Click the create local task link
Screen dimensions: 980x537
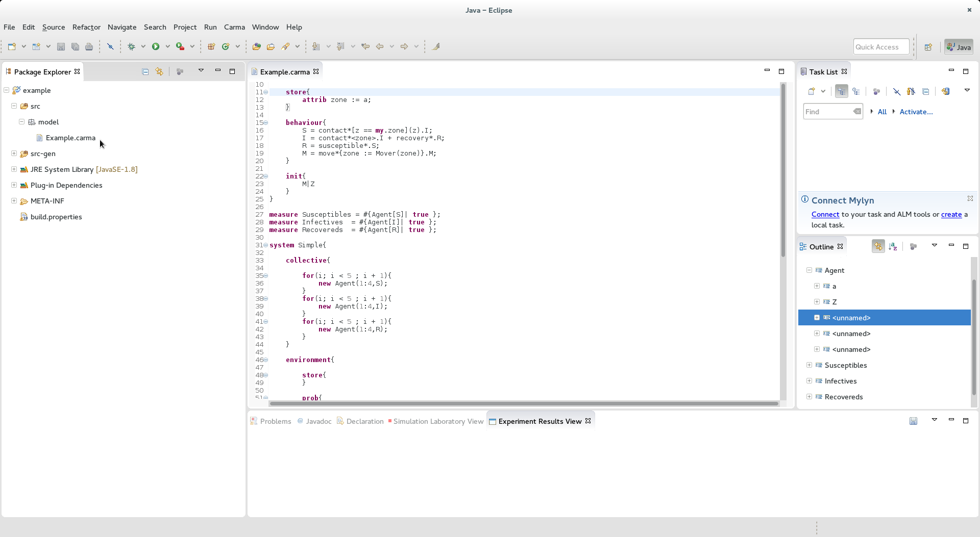pyautogui.click(x=951, y=214)
